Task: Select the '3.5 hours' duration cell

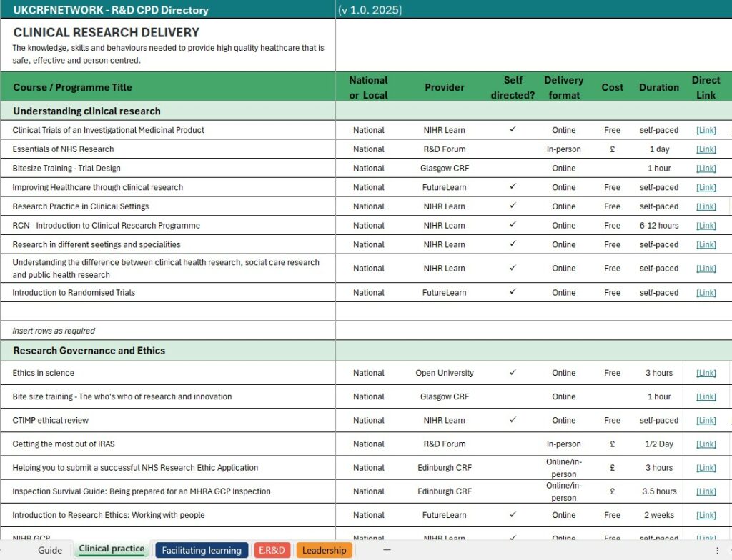Action: tap(659, 492)
